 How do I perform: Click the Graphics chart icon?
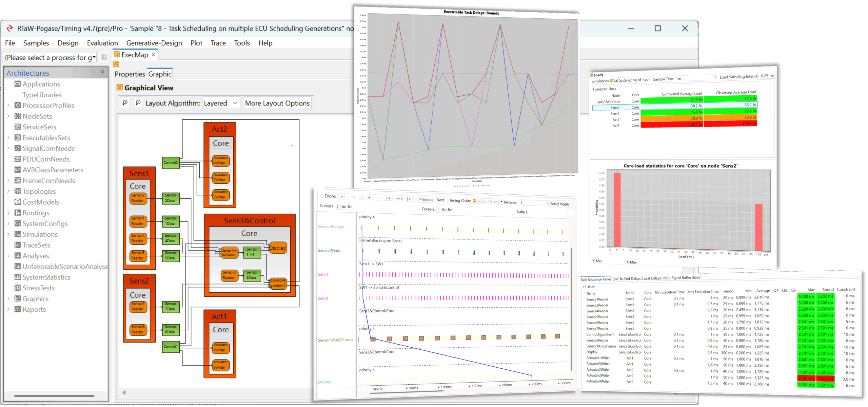click(18, 298)
